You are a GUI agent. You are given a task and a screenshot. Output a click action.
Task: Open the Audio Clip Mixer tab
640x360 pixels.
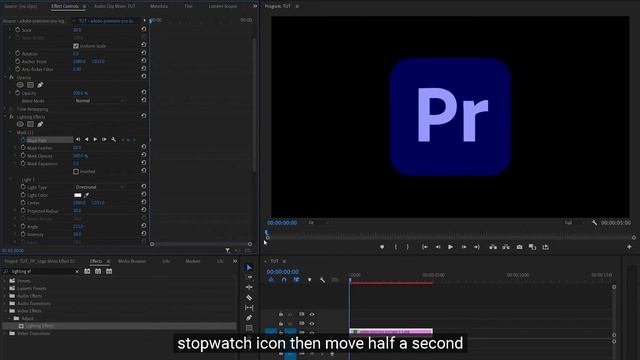point(115,6)
